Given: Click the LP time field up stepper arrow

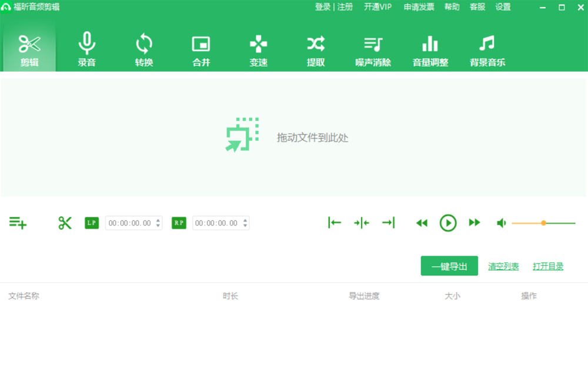Looking at the screenshot, I should coord(156,220).
